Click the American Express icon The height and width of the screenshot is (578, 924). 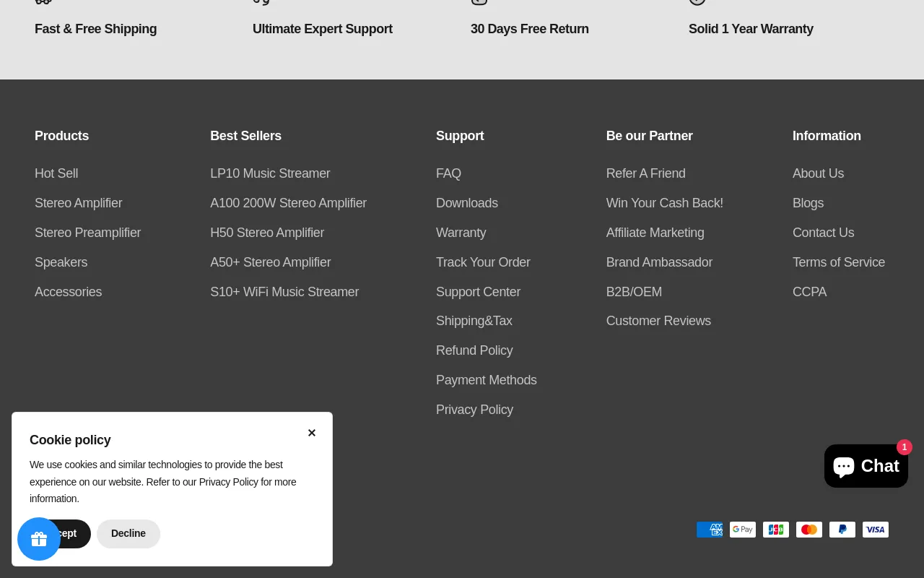(710, 530)
